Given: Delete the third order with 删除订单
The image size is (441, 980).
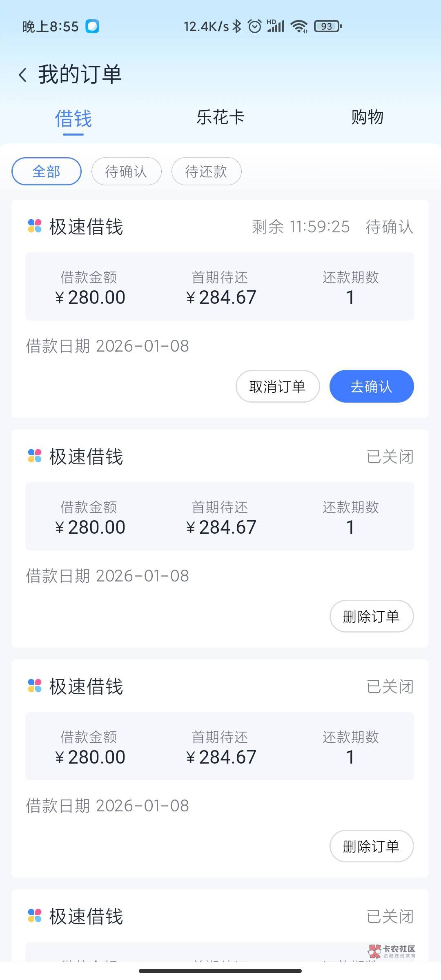Looking at the screenshot, I should point(371,846).
